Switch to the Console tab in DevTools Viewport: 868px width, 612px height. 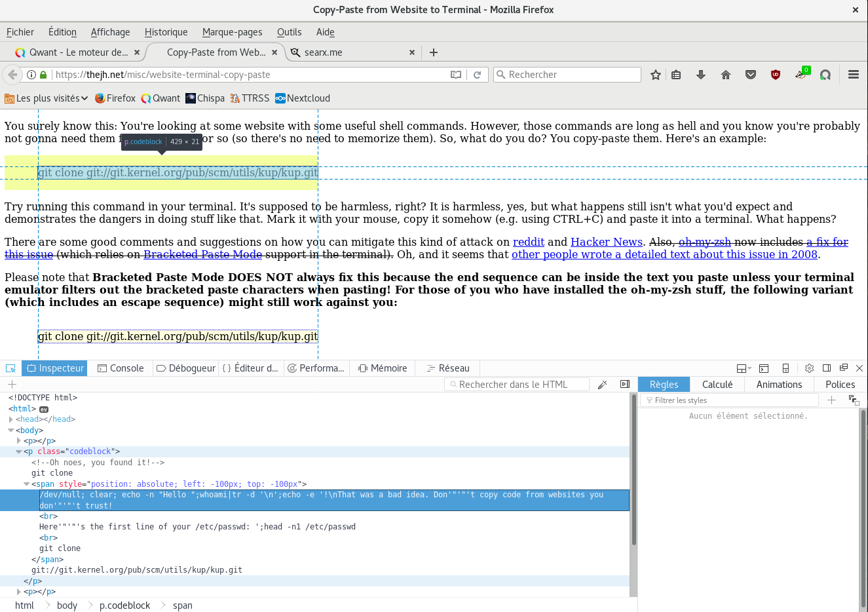click(121, 368)
